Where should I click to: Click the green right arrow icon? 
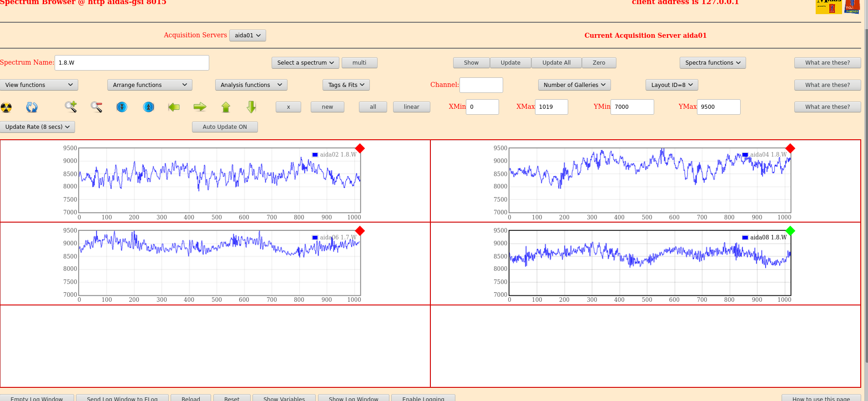point(200,107)
